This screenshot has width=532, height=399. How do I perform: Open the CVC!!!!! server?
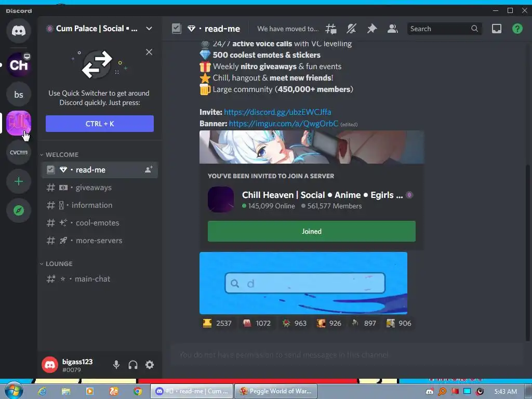19,152
